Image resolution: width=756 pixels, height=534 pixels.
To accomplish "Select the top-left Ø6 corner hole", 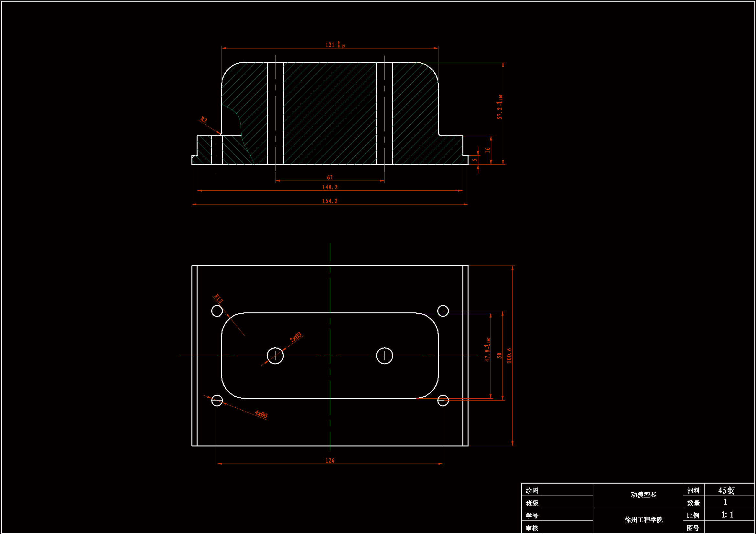I will (x=217, y=311).
